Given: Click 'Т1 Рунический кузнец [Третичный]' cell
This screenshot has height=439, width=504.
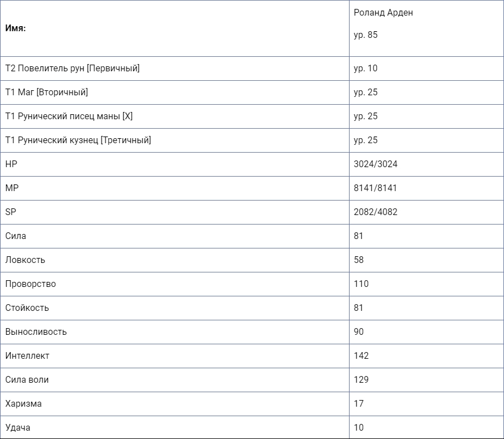Looking at the screenshot, I should 175,140.
